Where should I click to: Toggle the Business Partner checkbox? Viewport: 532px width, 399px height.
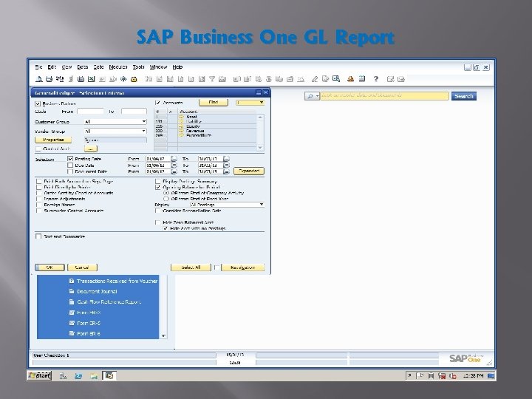[38, 103]
